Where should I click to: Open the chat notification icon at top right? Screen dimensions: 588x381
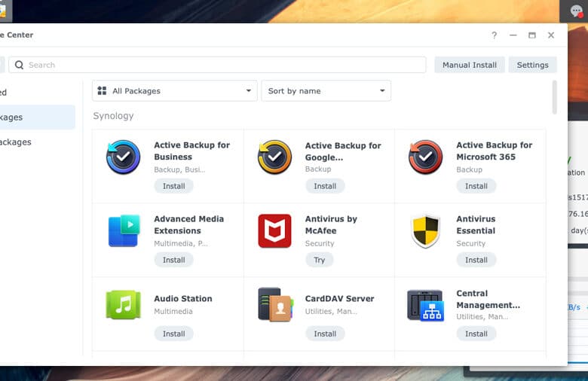click(576, 11)
